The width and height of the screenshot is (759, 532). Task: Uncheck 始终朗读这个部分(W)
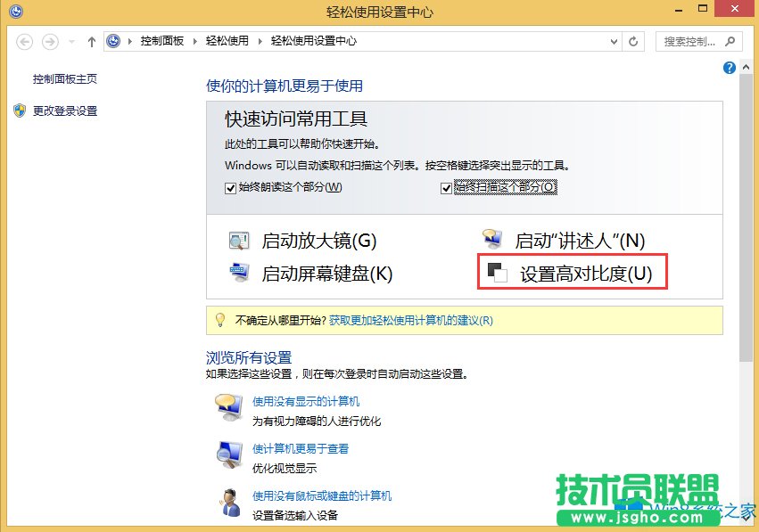coord(230,187)
